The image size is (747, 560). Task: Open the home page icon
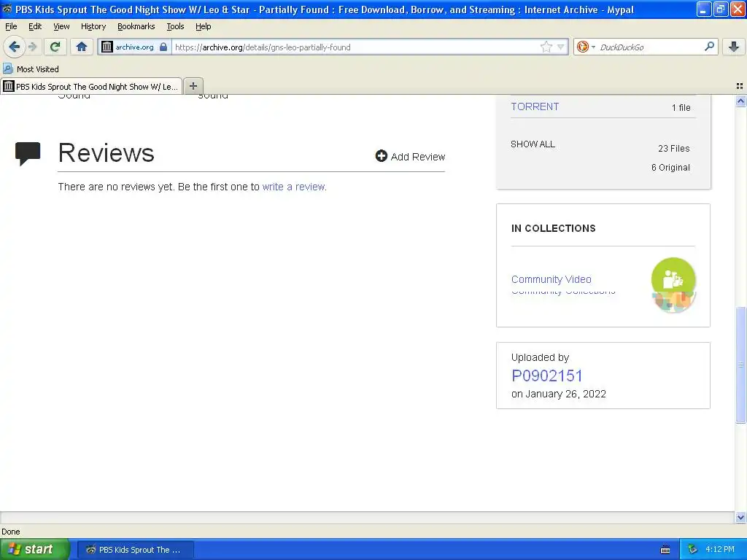point(82,47)
